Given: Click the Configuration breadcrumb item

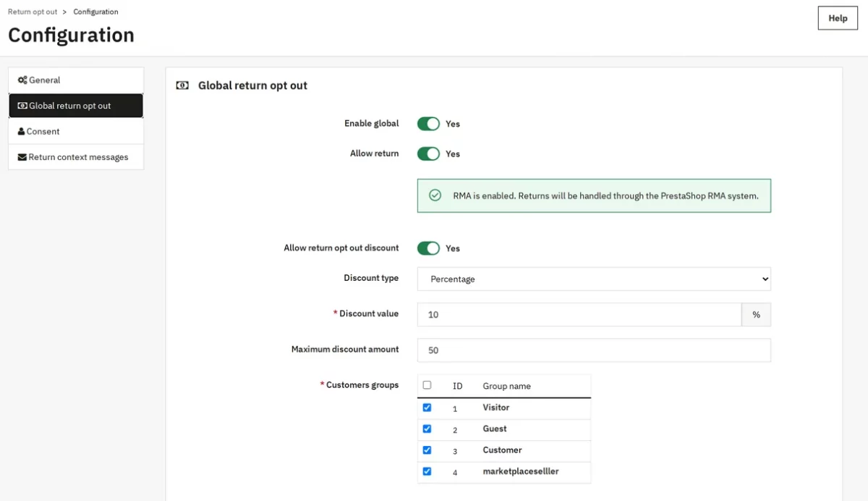Looking at the screenshot, I should 95,12.
